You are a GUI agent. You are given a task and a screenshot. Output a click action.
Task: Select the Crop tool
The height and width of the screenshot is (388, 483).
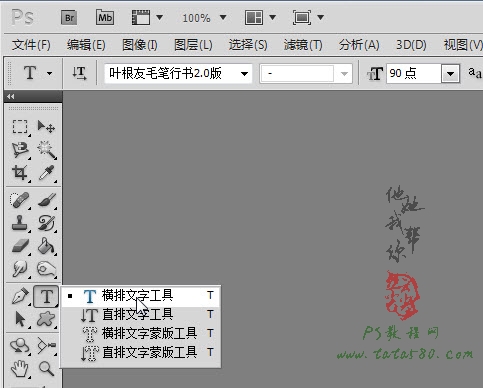click(20, 173)
